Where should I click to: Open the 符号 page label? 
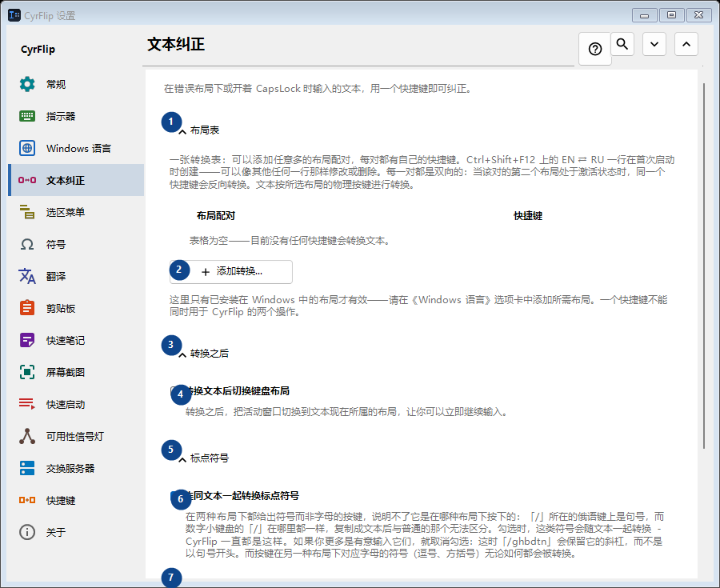point(56,244)
